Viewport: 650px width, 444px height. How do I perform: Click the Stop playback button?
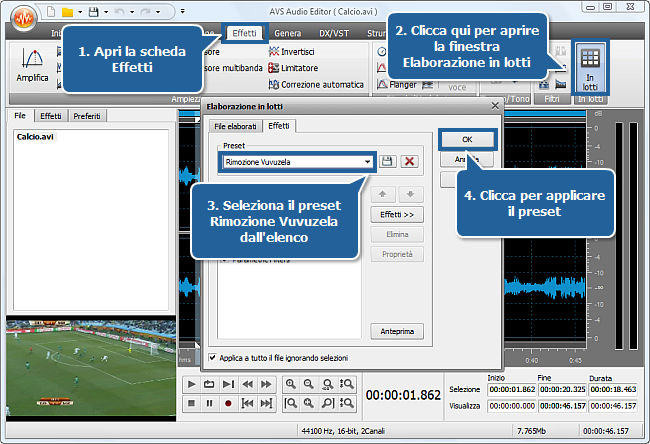tap(191, 403)
